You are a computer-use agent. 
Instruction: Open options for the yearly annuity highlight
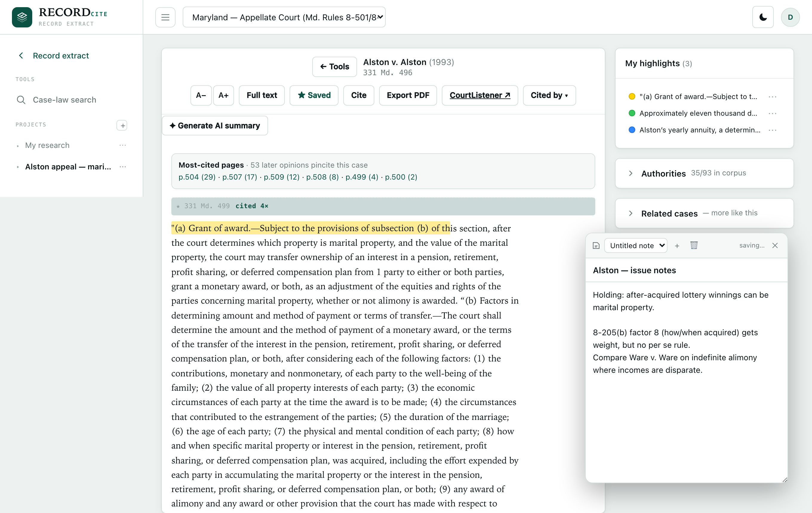[772, 130]
